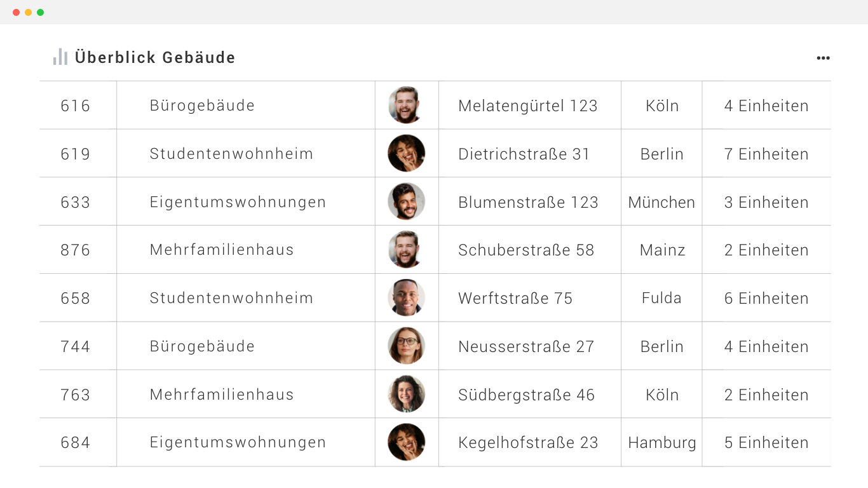Click the avatar in the Melatengürtel 123 row
The width and height of the screenshot is (868, 488).
pos(406,105)
